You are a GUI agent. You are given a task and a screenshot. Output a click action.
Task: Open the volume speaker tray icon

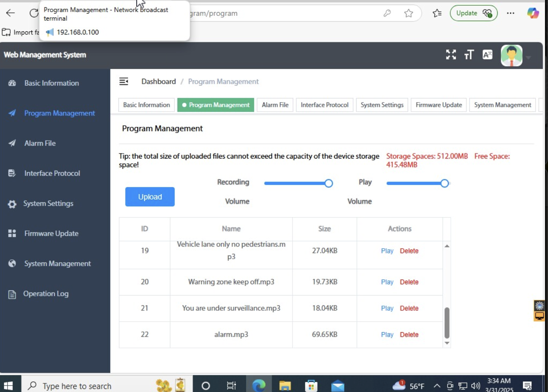point(476,386)
